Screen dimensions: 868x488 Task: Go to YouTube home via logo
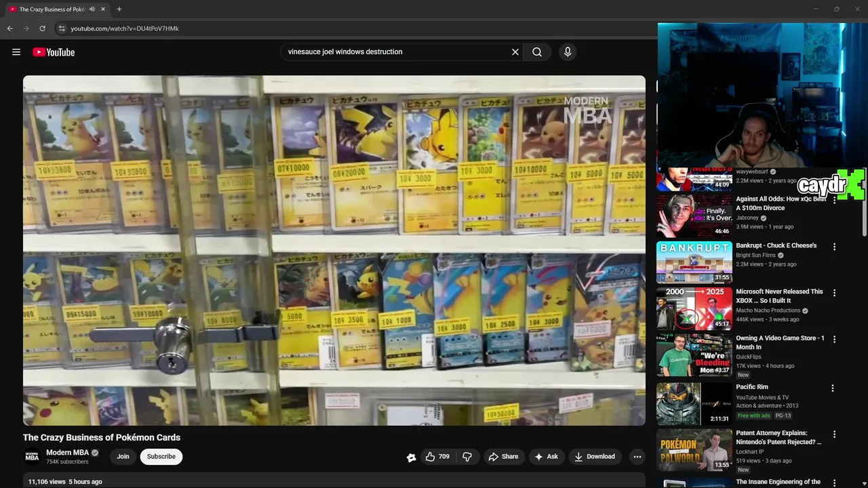click(54, 52)
